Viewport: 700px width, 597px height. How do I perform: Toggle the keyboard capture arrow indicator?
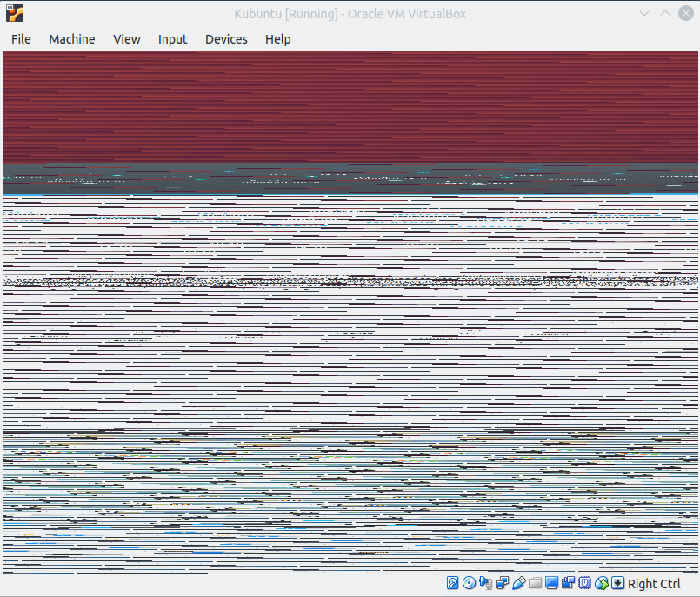[x=618, y=583]
